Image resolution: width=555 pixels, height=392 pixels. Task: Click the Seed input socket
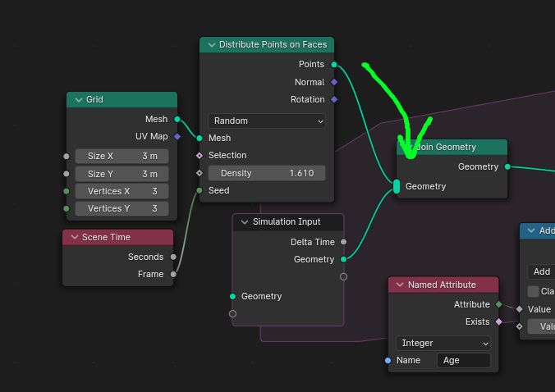[x=200, y=191]
